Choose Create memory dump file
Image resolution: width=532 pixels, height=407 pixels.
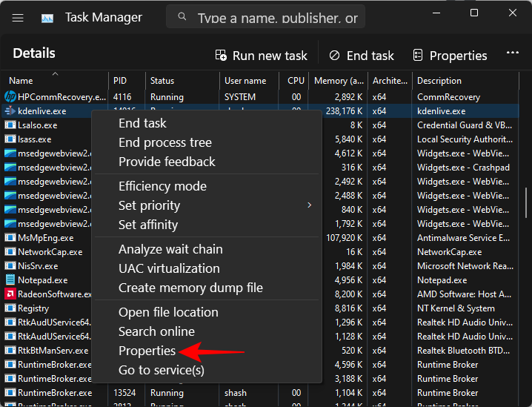pyautogui.click(x=190, y=288)
